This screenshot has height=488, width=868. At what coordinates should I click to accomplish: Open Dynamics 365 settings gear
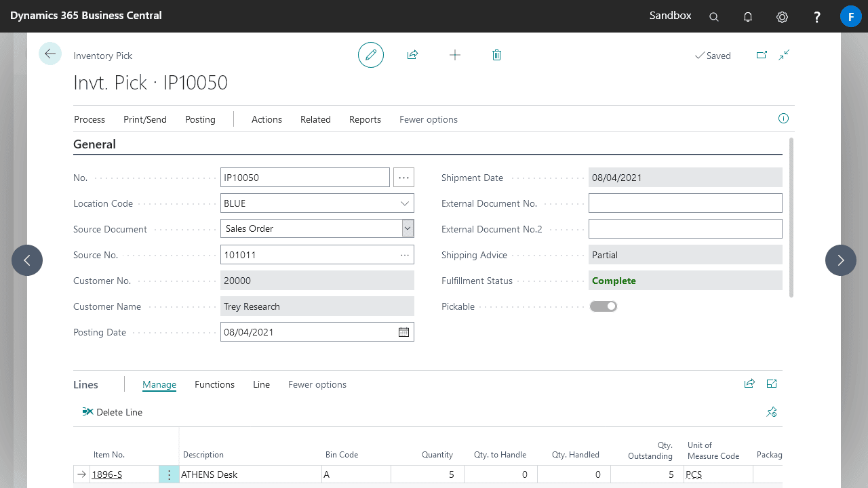[782, 16]
